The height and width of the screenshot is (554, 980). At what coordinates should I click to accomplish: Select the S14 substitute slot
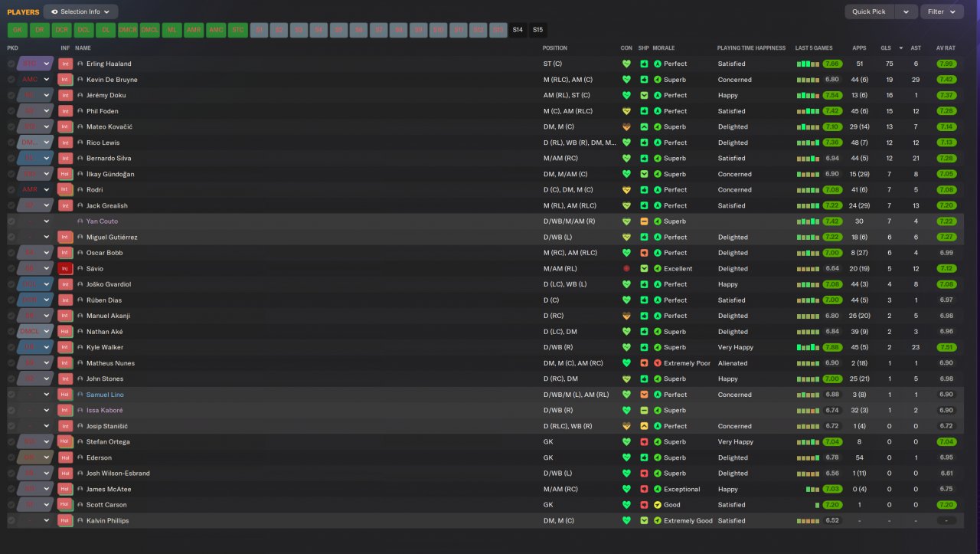(518, 30)
